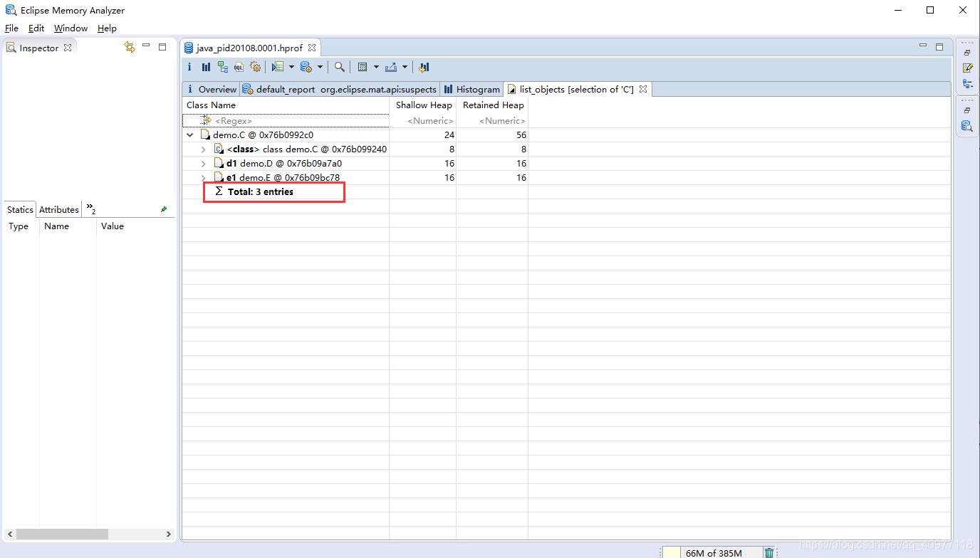The width and height of the screenshot is (980, 558).
Task: Open the Notes view icon on right
Action: point(967,68)
